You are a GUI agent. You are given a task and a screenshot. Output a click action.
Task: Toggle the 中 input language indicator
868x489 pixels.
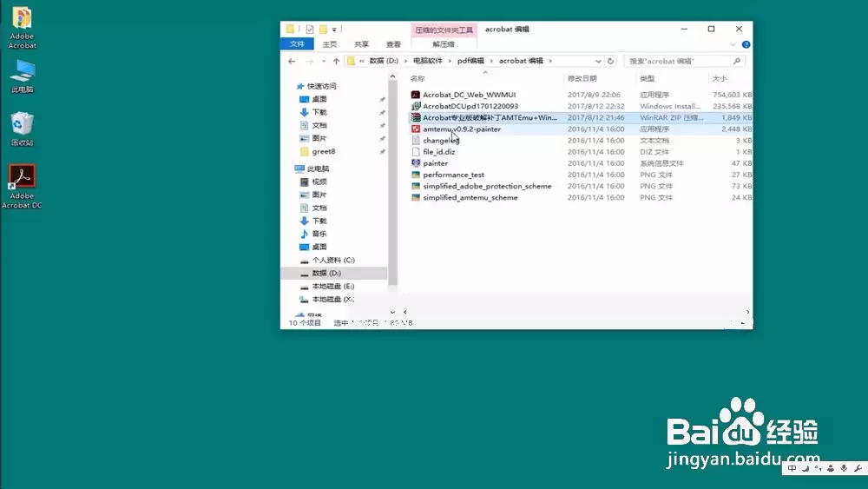[792, 468]
